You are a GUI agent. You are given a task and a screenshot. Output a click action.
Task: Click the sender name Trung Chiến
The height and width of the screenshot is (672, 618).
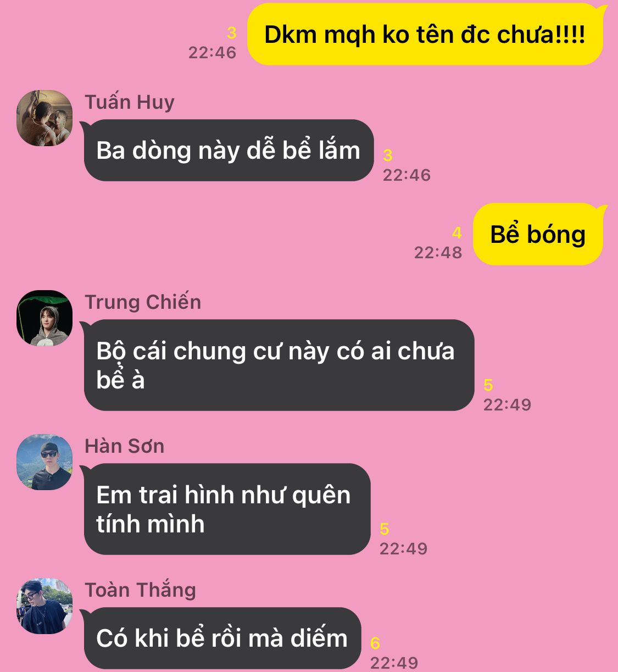143,302
